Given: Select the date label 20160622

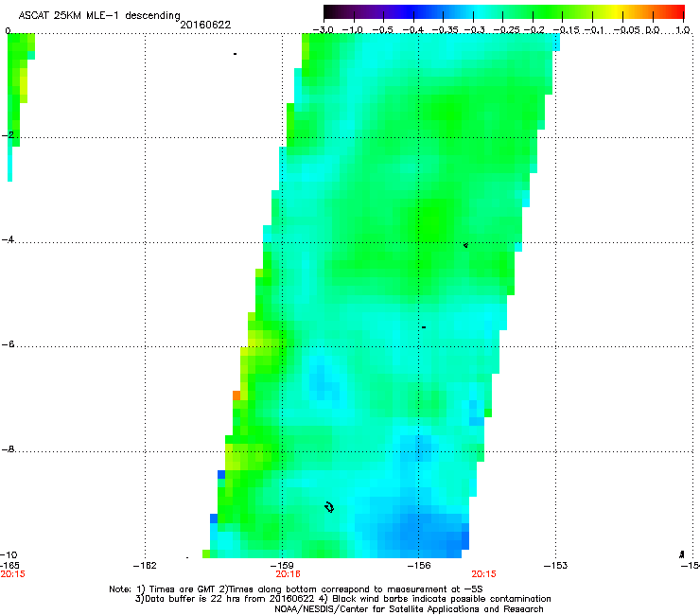Looking at the screenshot, I should coord(205,25).
